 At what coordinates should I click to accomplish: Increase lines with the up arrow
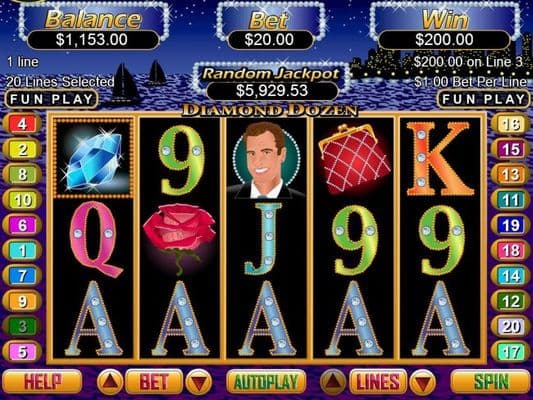(x=333, y=382)
